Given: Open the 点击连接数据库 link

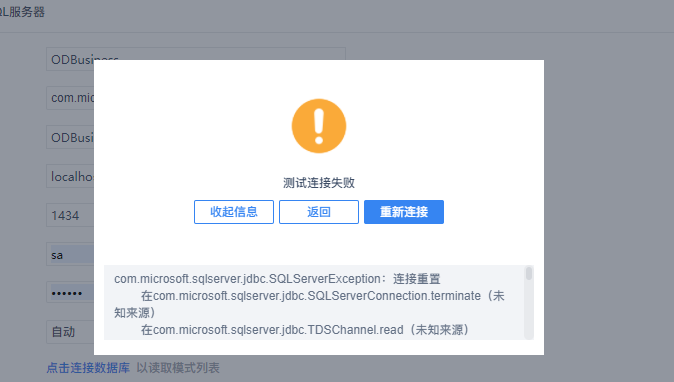Looking at the screenshot, I should click(88, 368).
